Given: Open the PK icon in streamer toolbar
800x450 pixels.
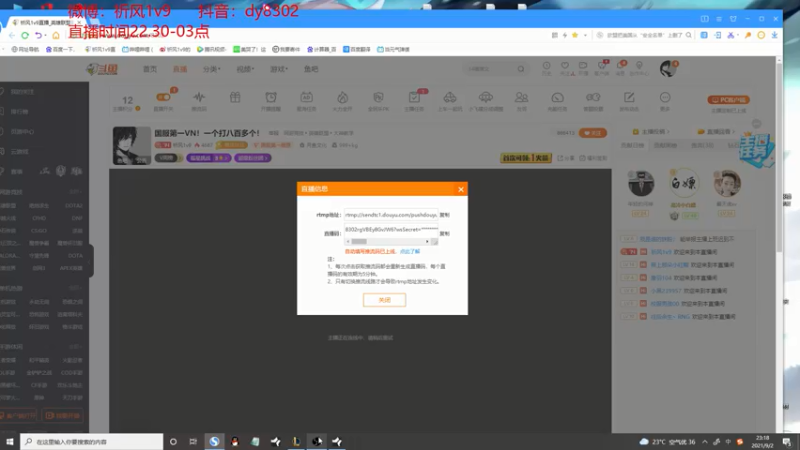Looking at the screenshot, I should 378,97.
